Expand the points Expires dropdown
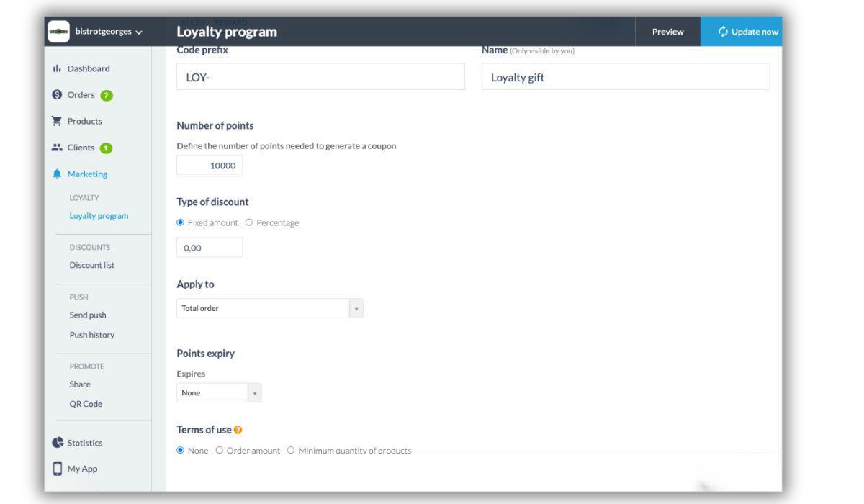The width and height of the screenshot is (864, 504). (219, 393)
